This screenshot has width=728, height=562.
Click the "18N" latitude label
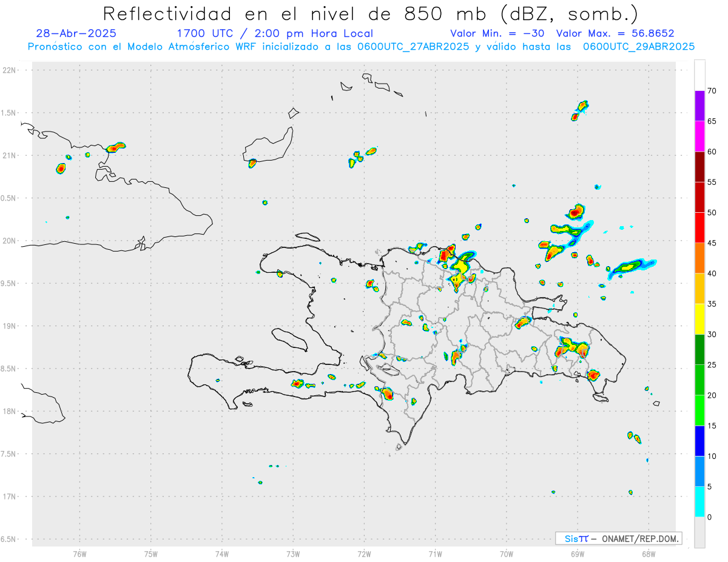10,412
